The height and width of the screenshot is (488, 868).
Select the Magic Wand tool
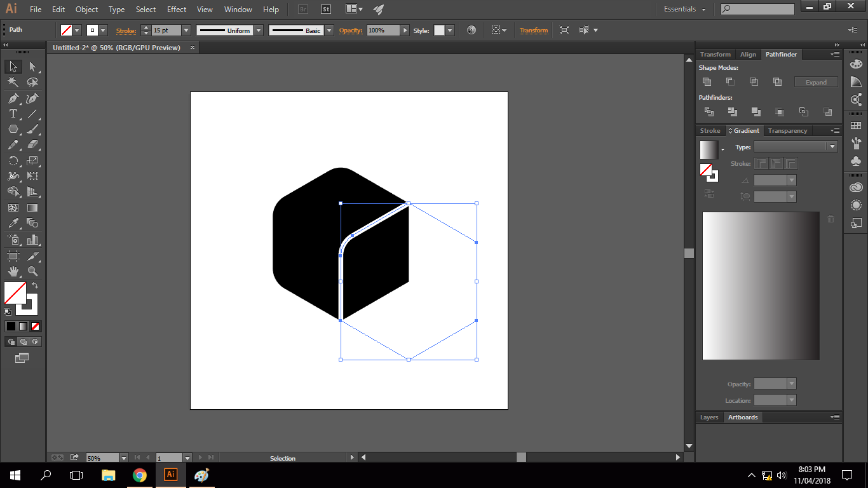coord(13,83)
